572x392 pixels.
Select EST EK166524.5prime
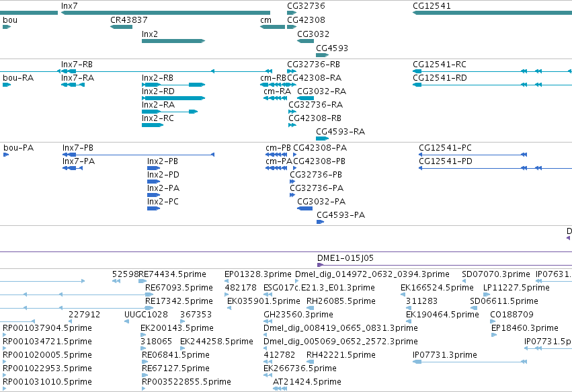point(403,295)
